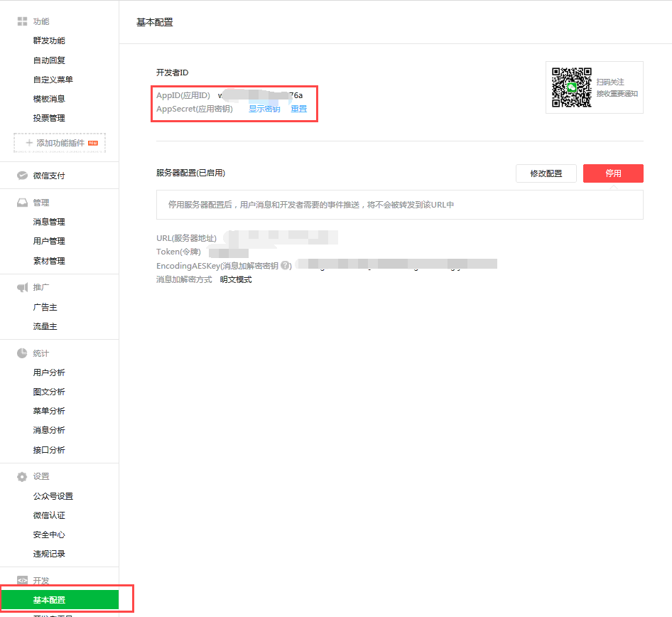Click the AppSecret(应用密钥) label
672x617 pixels.
pos(195,109)
